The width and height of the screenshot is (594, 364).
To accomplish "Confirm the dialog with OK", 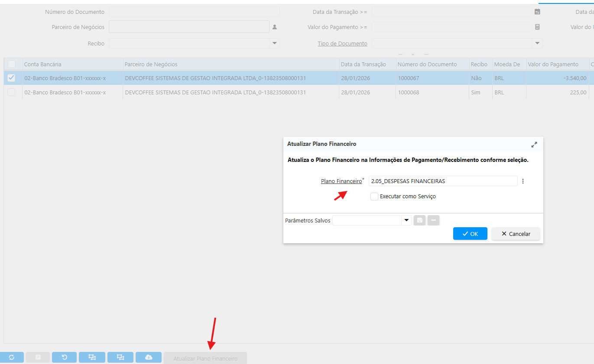I will pos(470,234).
